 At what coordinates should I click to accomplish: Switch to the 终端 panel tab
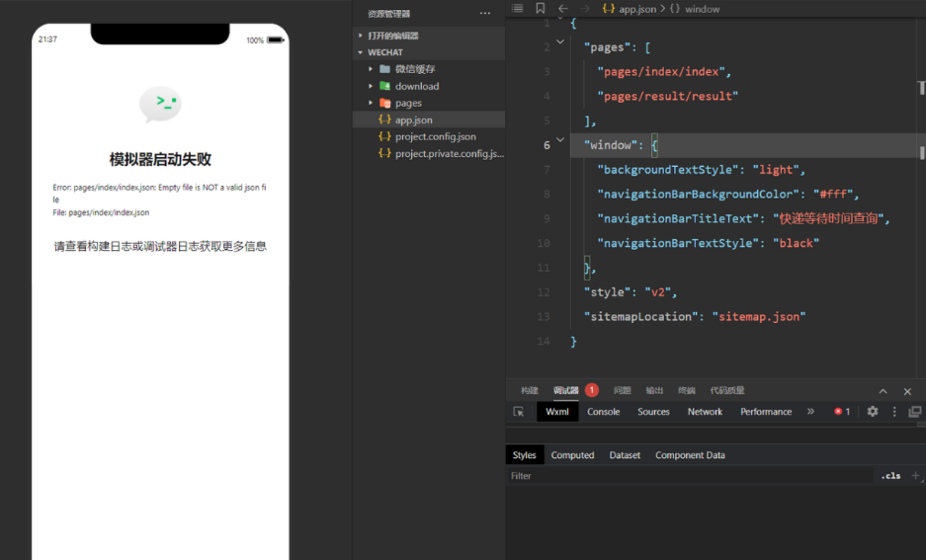pyautogui.click(x=686, y=391)
